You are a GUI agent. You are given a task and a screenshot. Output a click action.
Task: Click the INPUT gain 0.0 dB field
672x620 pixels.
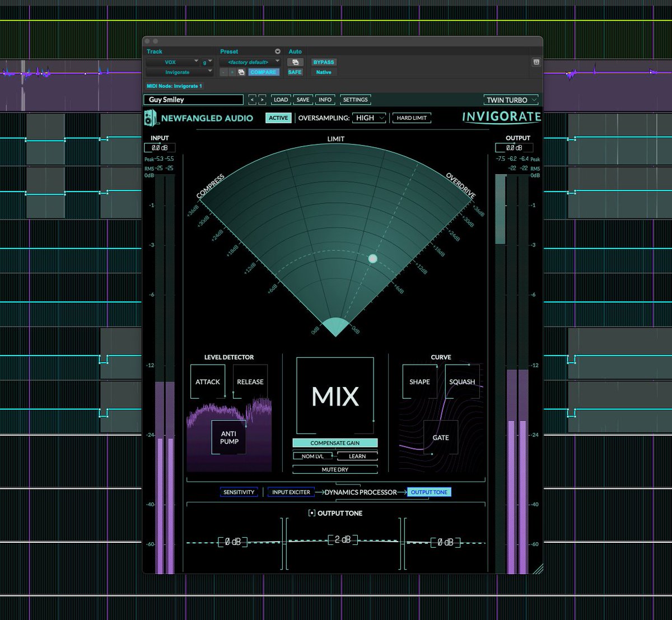(x=160, y=148)
